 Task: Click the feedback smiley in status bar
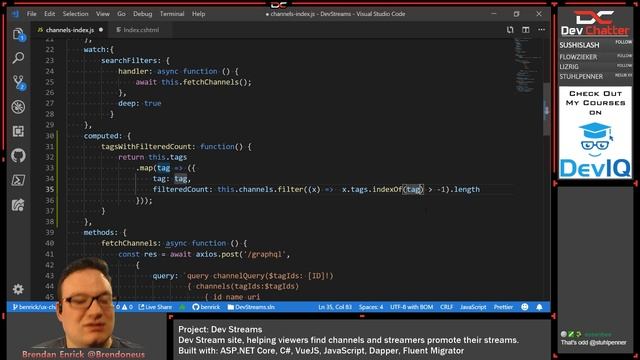tap(525, 307)
